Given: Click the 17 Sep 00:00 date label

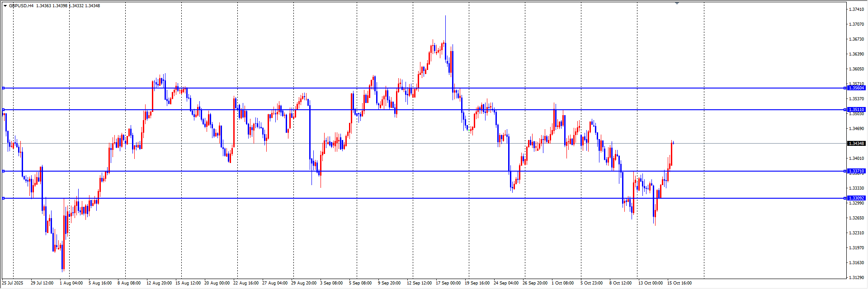Looking at the screenshot, I should click(448, 283).
